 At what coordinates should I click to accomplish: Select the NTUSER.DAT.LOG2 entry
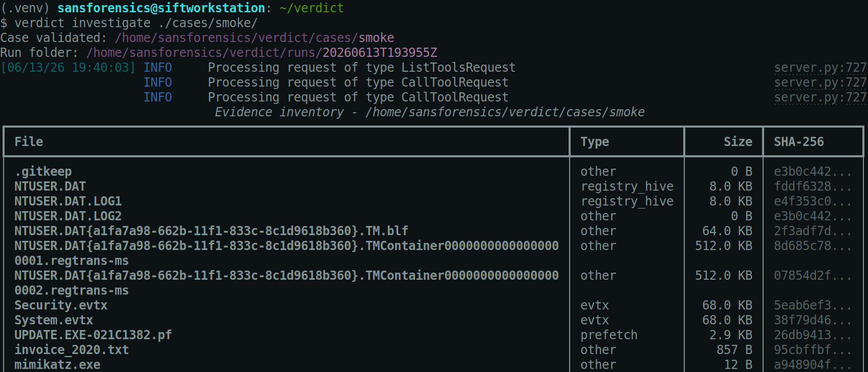68,216
